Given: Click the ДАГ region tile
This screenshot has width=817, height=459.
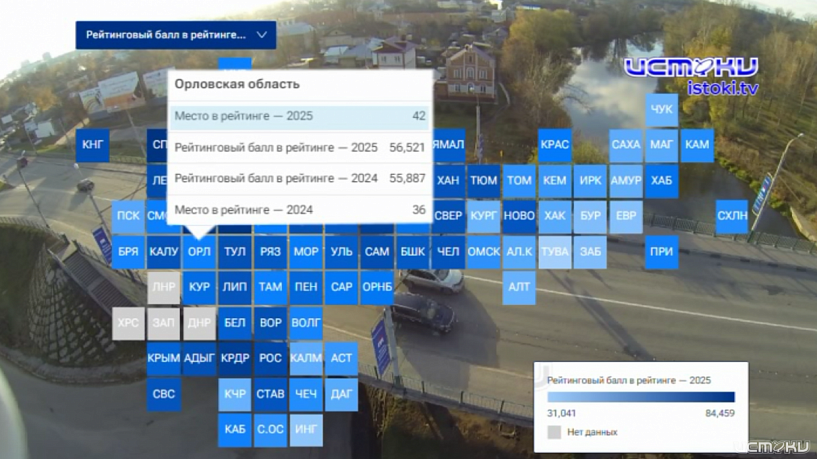Looking at the screenshot, I should 341,394.
